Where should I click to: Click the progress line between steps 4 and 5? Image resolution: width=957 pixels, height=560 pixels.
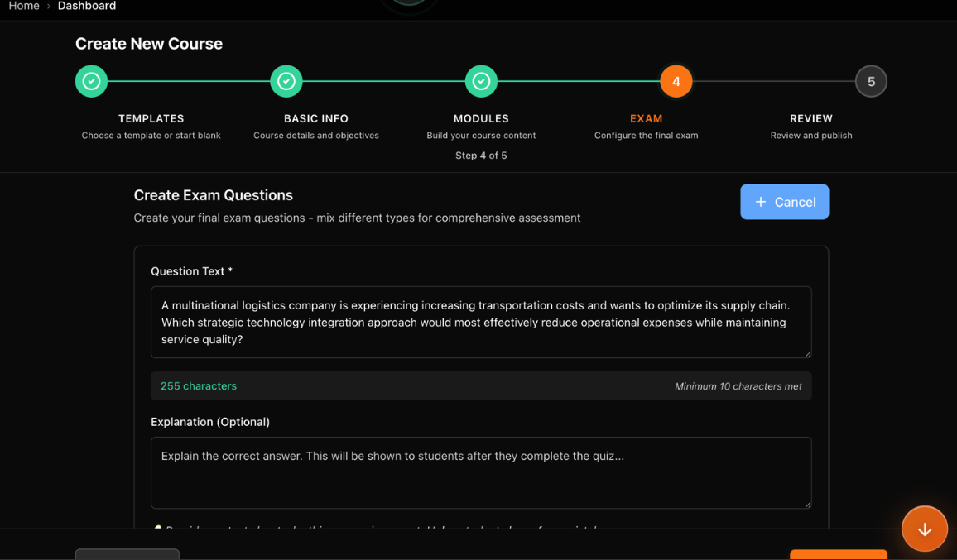coord(773,81)
